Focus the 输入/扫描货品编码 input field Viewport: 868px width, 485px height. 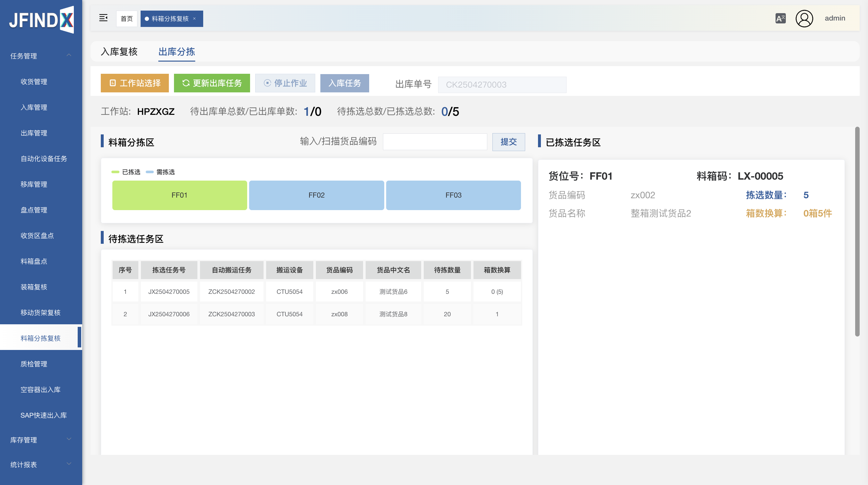(435, 142)
